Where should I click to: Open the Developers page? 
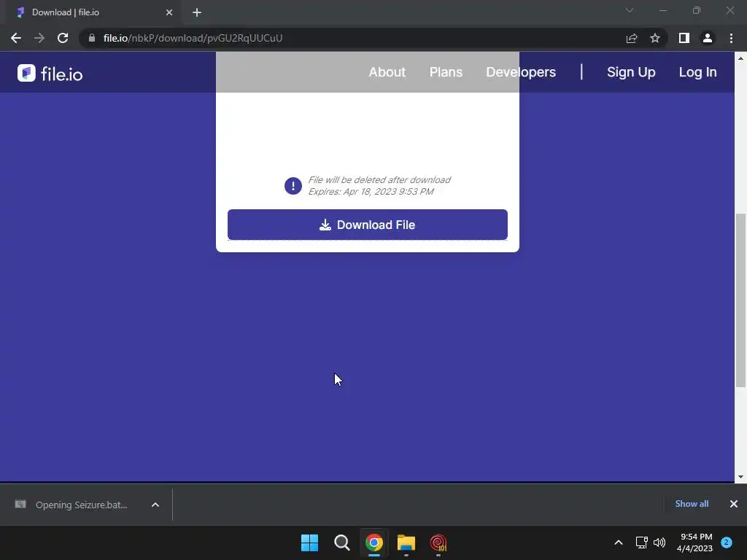tap(521, 72)
